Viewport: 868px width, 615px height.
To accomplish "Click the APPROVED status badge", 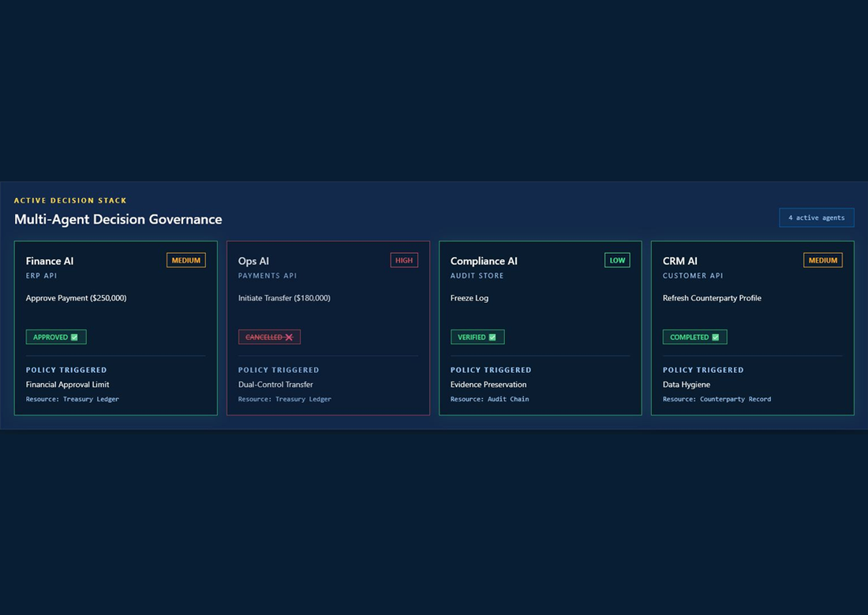I will (56, 337).
